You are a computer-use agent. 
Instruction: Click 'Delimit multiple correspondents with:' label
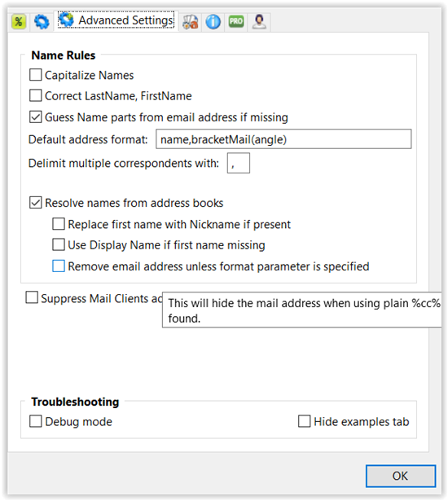tap(124, 163)
